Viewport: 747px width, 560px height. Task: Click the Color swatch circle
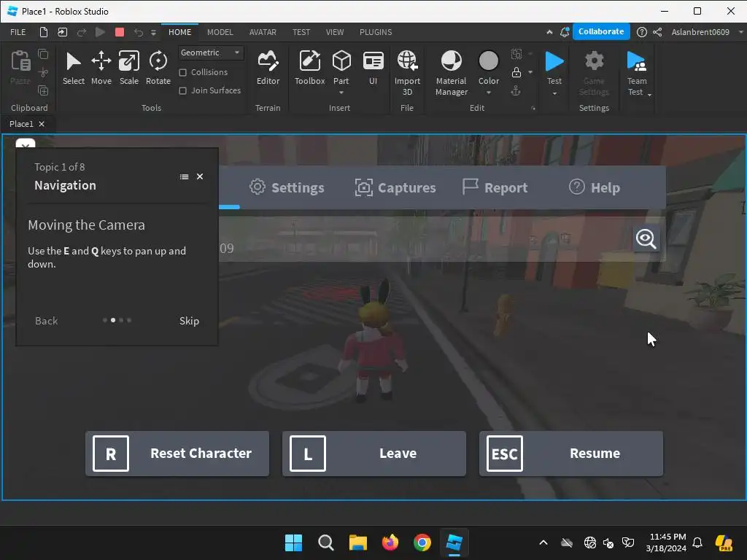pos(488,61)
